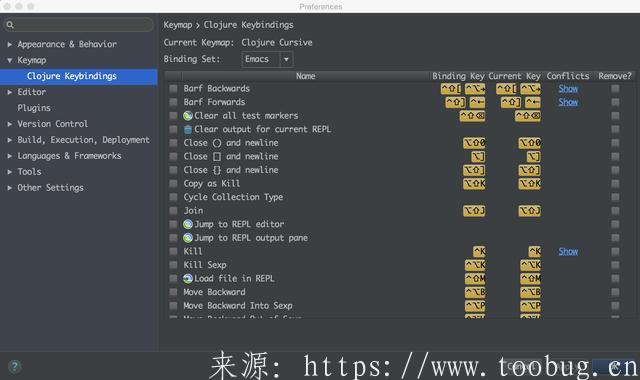Click the binding key badge for Load file in REPL

pos(476,278)
